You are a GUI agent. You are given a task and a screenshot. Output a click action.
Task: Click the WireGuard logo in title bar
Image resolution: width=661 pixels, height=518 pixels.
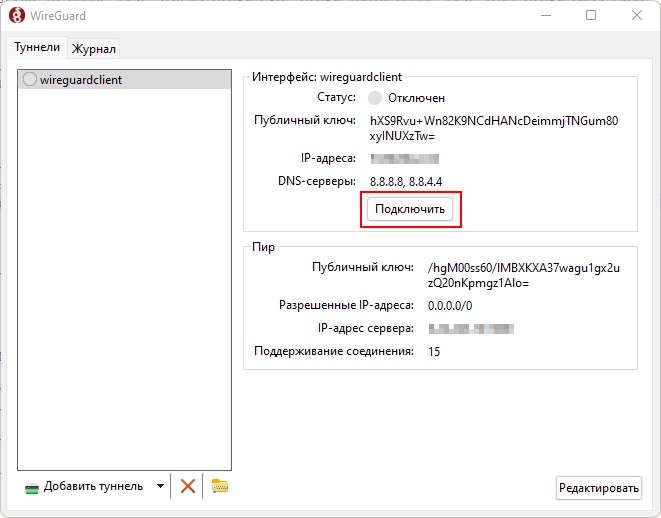tap(16, 16)
